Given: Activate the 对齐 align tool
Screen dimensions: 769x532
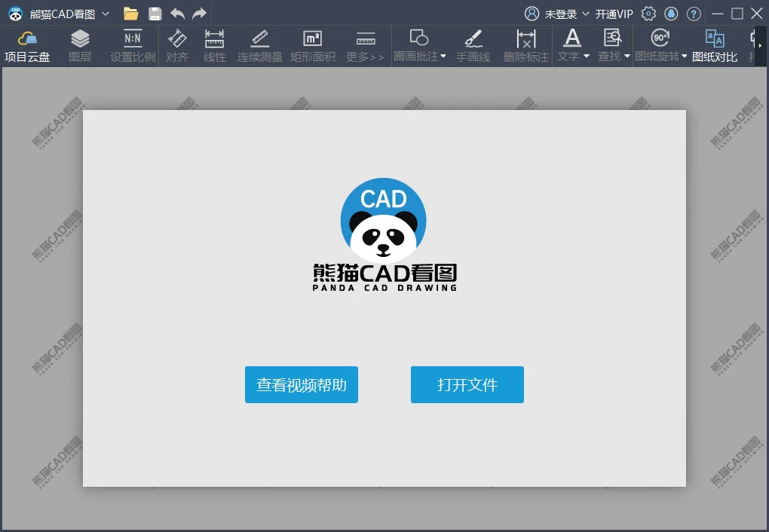Looking at the screenshot, I should tap(176, 45).
